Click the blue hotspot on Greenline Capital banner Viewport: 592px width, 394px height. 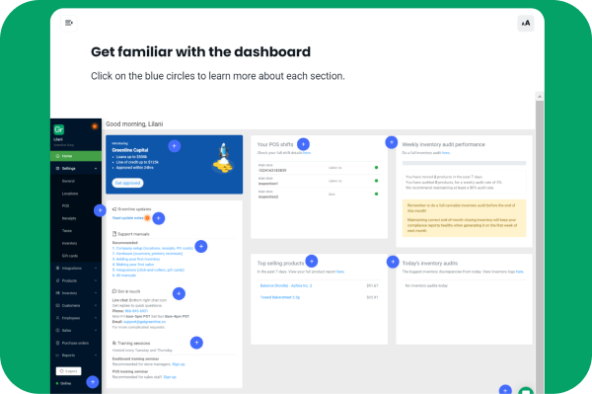pyautogui.click(x=174, y=146)
